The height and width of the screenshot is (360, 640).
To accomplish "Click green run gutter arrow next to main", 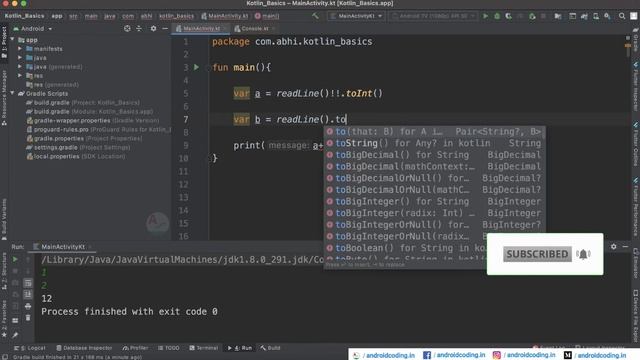I will tap(196, 67).
